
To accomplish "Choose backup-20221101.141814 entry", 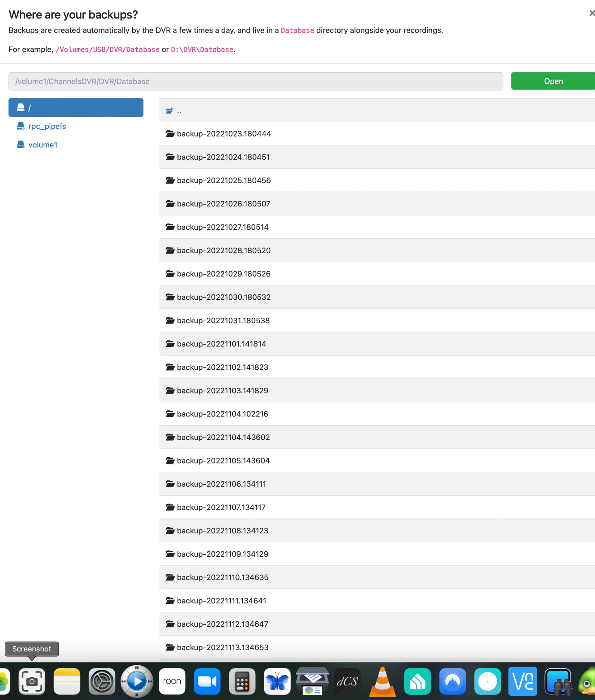I will [x=221, y=344].
